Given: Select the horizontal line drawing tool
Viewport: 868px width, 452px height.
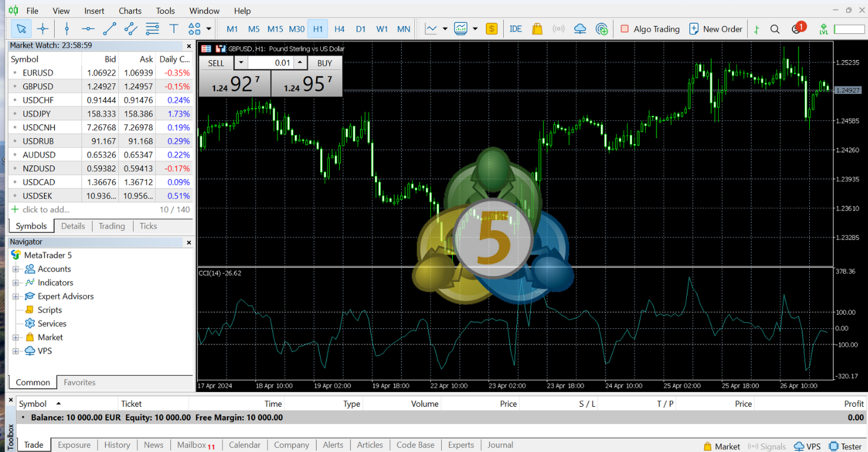Looking at the screenshot, I should coord(88,29).
